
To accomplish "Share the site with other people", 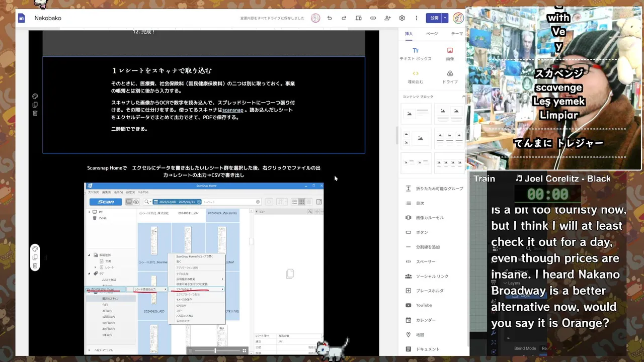I will (387, 18).
